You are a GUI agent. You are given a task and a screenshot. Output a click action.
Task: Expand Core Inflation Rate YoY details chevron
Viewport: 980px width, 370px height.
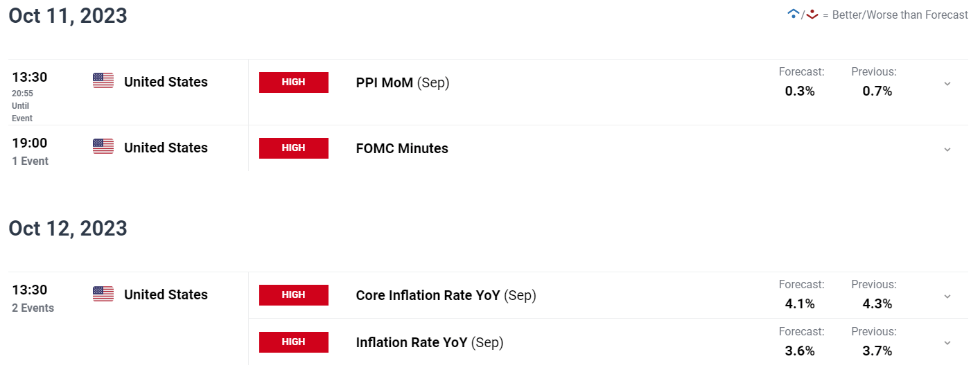(x=947, y=296)
